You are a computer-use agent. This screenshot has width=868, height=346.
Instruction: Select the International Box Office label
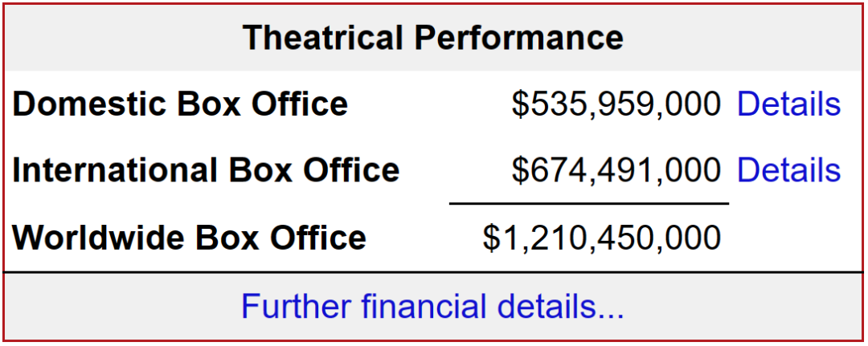pyautogui.click(x=207, y=170)
